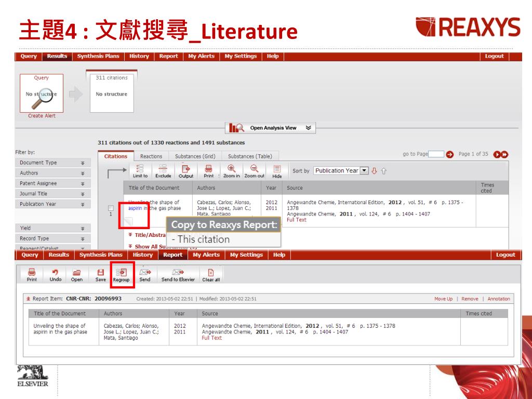The image size is (532, 399).
Task: Open the Results menu in top bar
Action: point(57,56)
